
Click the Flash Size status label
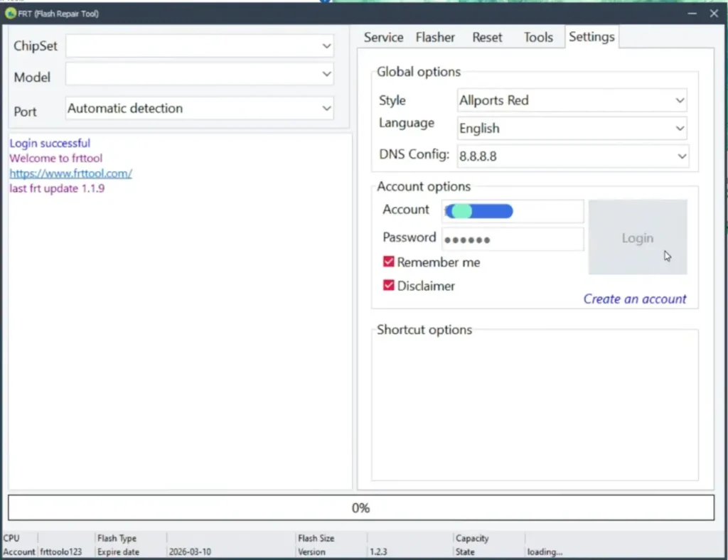point(316,538)
